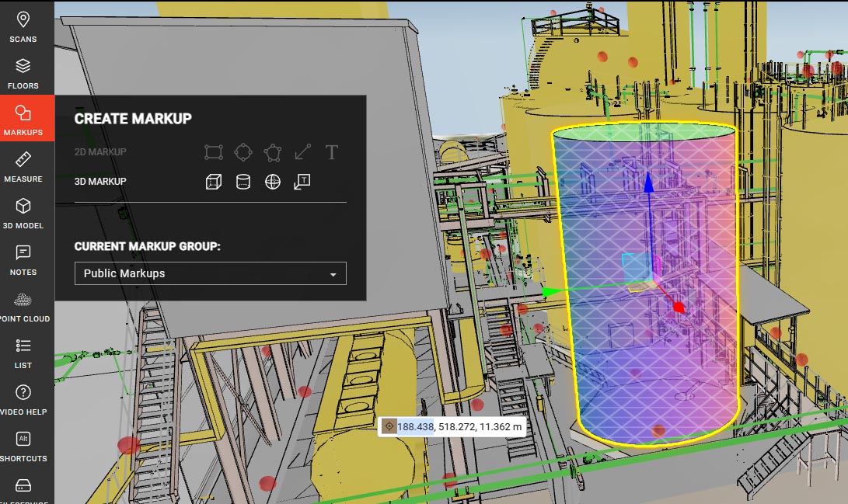The image size is (848, 504).
Task: Select the 2D polygon markup tool
Action: tap(272, 153)
